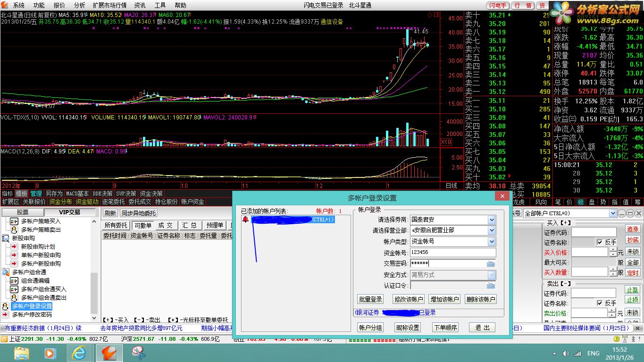Screen dimensions: 644x362
Task: Open the soft keyboard for 交易密码
Action: point(491,263)
